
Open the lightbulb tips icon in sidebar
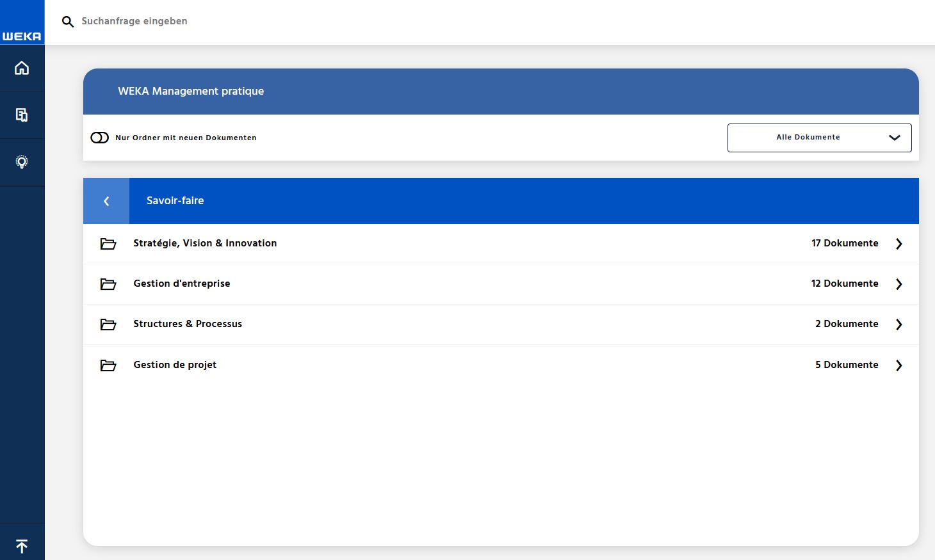pos(22,162)
